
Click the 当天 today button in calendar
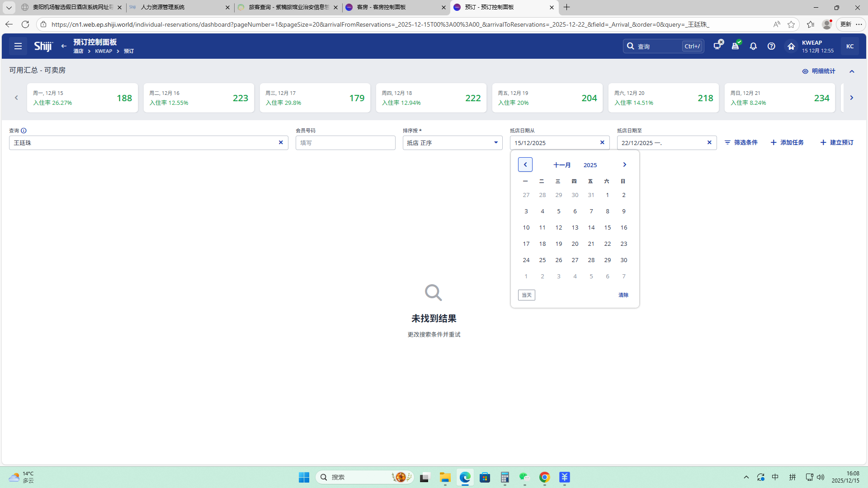pos(527,295)
